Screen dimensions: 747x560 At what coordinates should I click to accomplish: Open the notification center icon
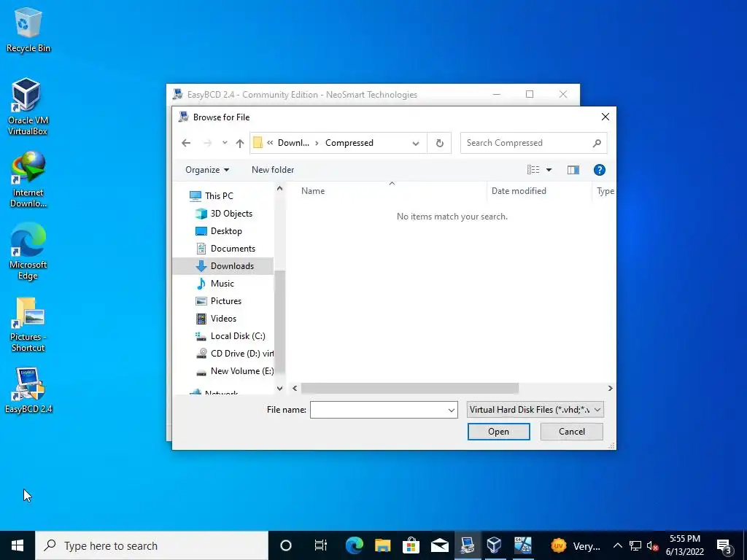coord(724,545)
